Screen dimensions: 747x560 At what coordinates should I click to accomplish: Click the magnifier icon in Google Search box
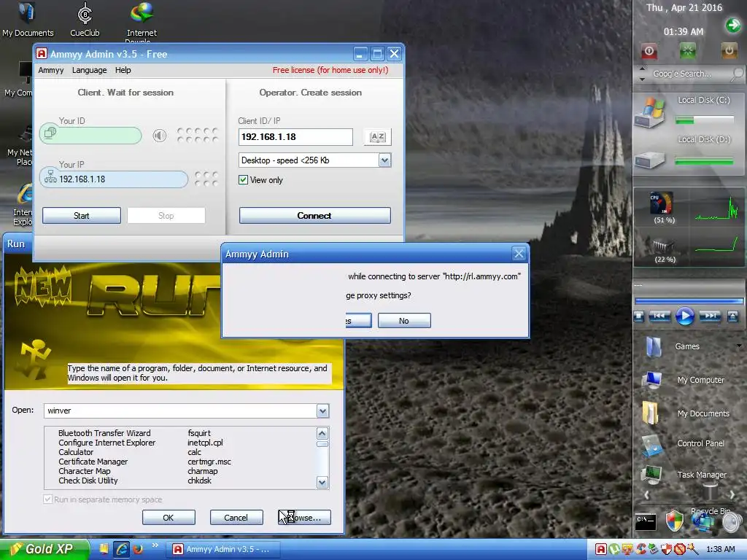coord(737,74)
